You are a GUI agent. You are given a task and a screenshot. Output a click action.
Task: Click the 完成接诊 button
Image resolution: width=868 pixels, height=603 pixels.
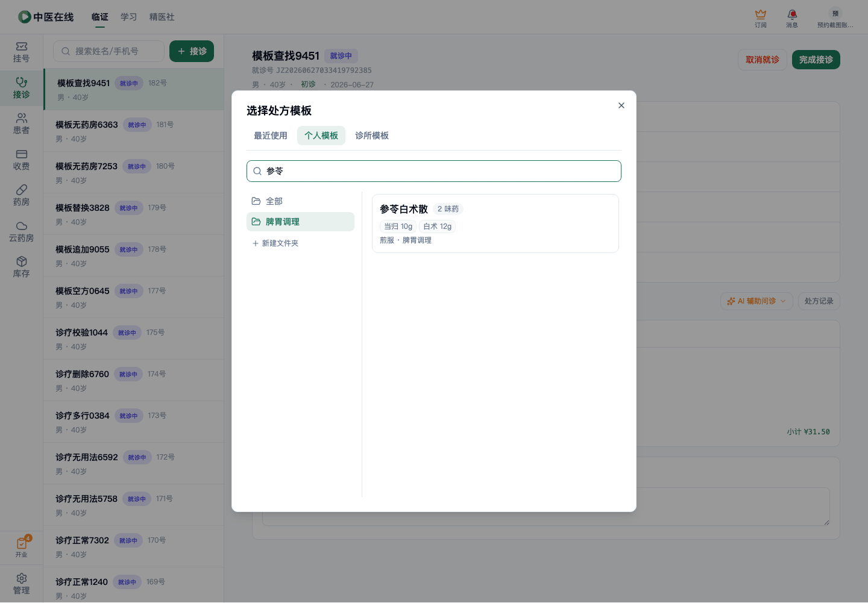coord(816,60)
